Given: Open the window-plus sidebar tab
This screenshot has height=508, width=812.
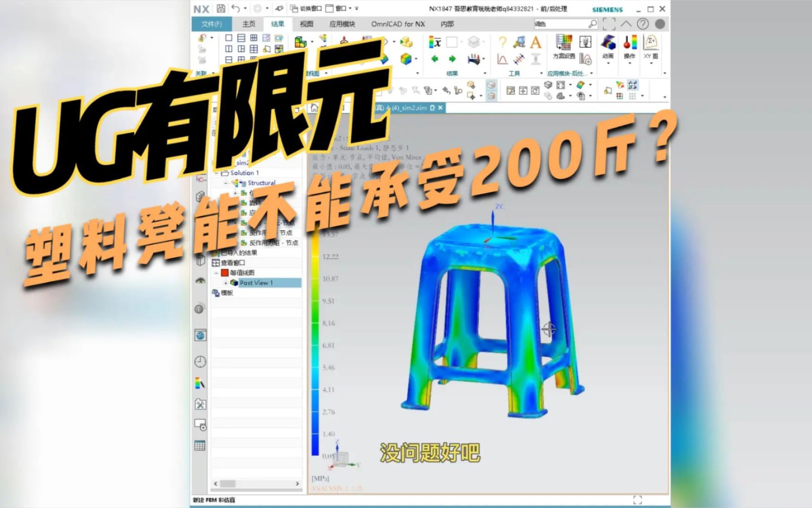Looking at the screenshot, I should click(x=200, y=425).
